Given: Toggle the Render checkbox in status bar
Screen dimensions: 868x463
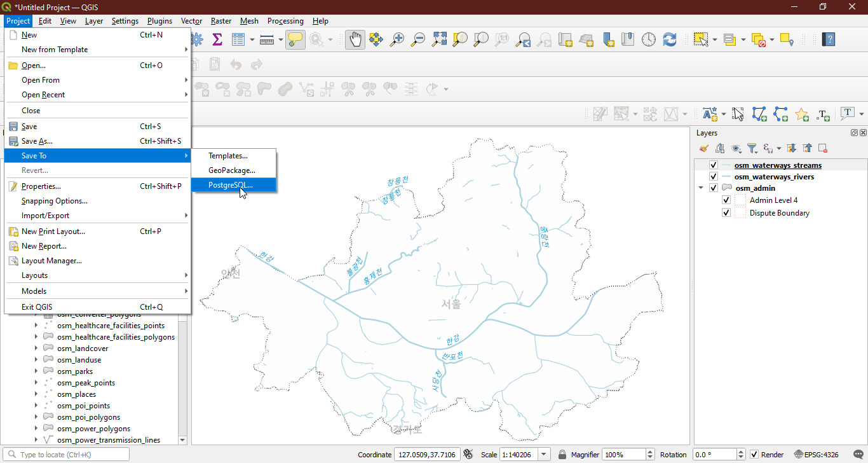Looking at the screenshot, I should (754, 455).
